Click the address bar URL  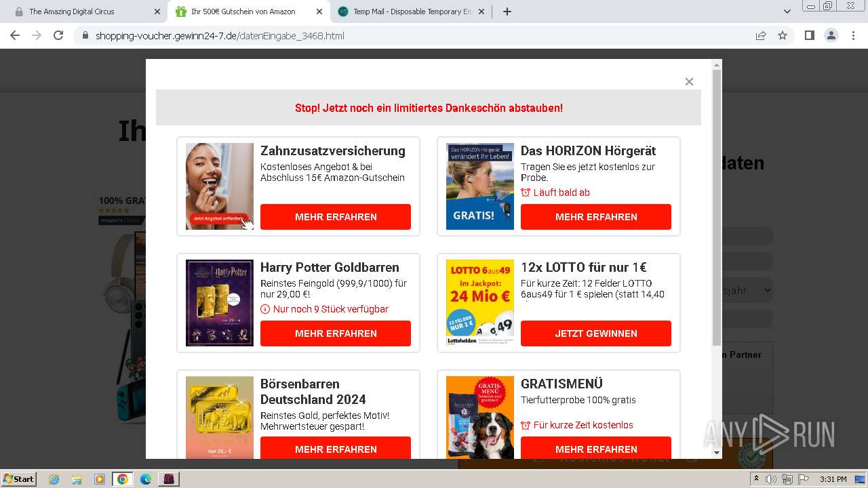(220, 35)
